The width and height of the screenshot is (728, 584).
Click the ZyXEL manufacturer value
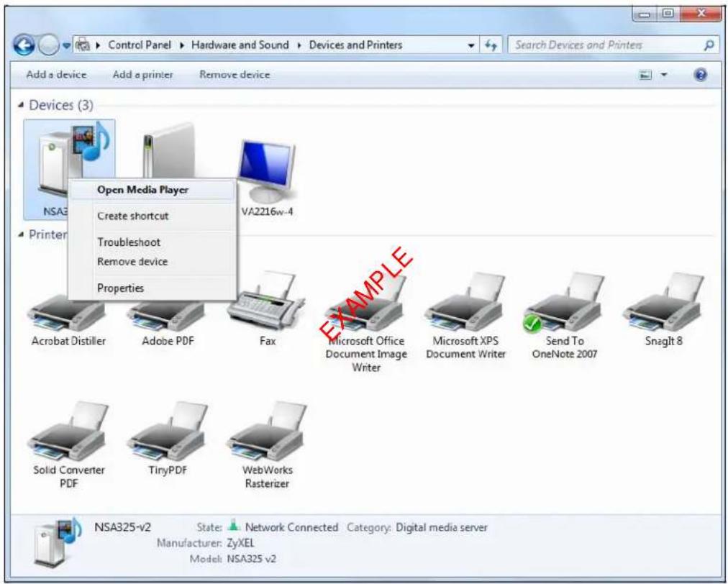(240, 543)
